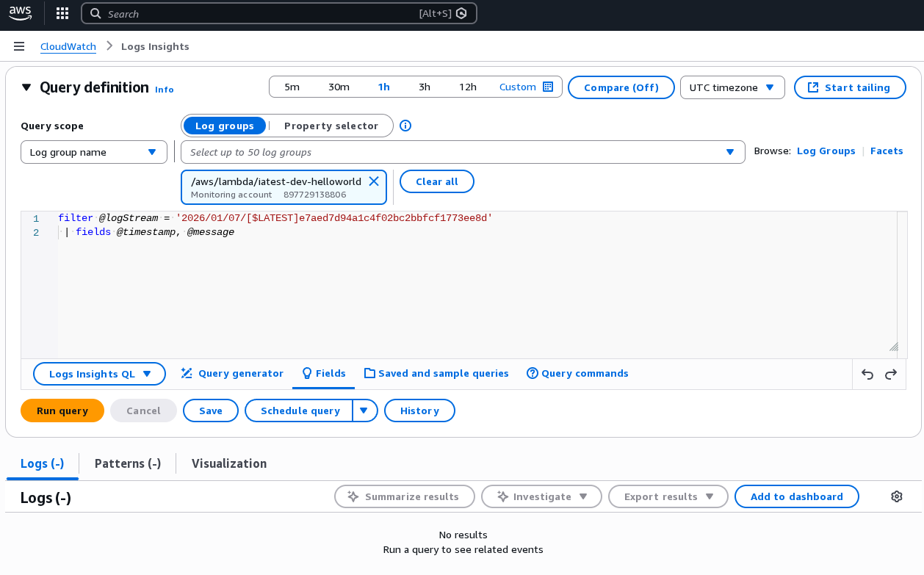This screenshot has height=575, width=924.
Task: Switch to Property selector scope
Action: (x=331, y=126)
